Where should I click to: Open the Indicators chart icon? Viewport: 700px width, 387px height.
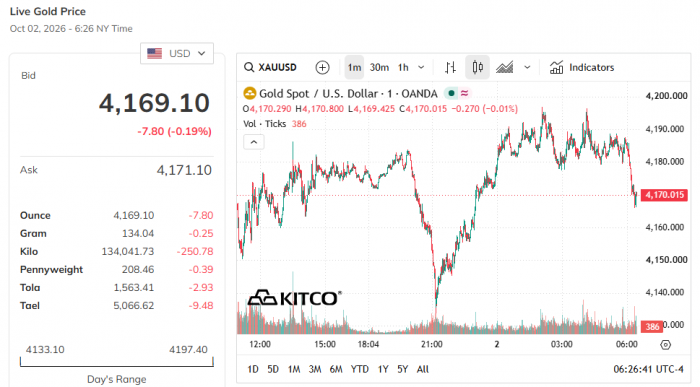tap(556, 67)
